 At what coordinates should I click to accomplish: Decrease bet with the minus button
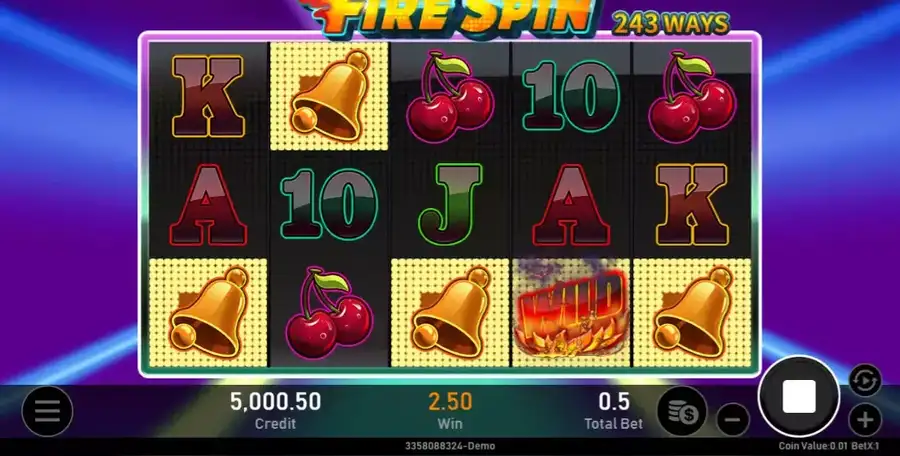(733, 419)
